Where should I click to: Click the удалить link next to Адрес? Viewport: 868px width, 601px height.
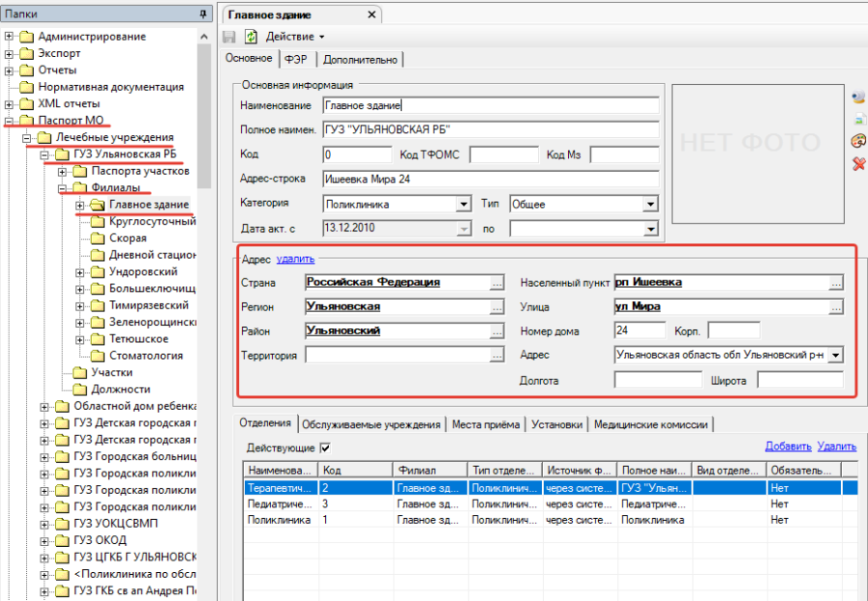295,259
